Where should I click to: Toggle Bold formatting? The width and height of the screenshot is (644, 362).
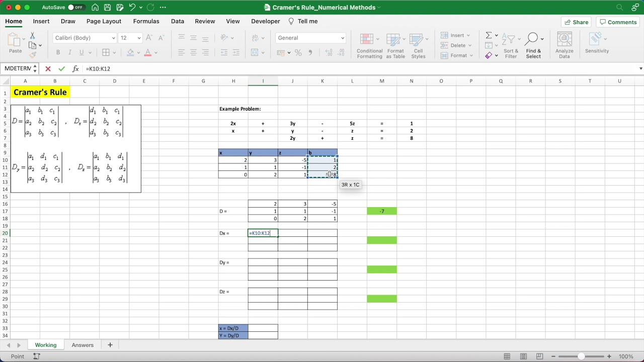58,52
